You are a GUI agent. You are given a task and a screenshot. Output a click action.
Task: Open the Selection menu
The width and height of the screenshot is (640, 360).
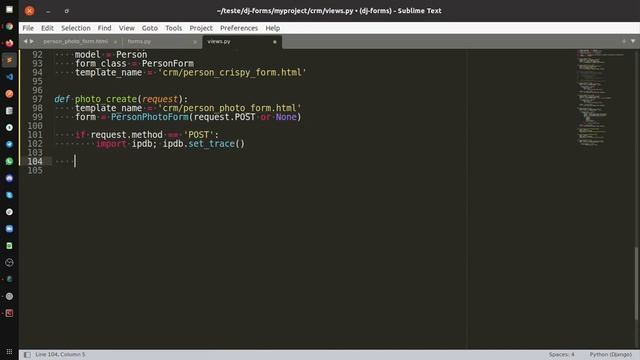76,28
